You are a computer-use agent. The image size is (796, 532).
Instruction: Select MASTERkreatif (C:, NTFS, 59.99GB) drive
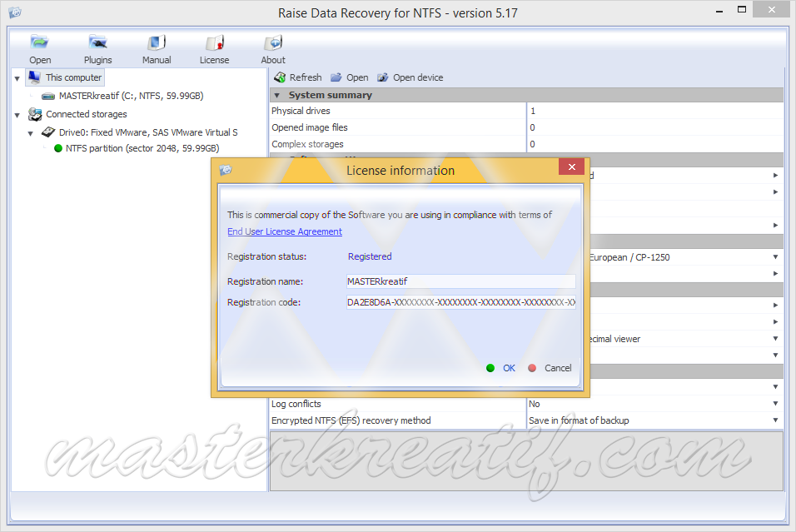click(131, 96)
